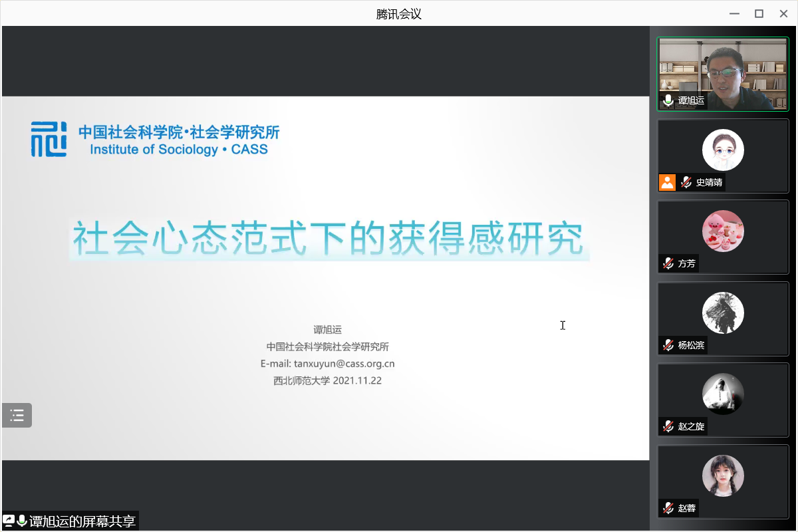Viewport: 798px width, 532px height.
Task: Maximize the 腾讯会议 window
Action: tap(759, 13)
